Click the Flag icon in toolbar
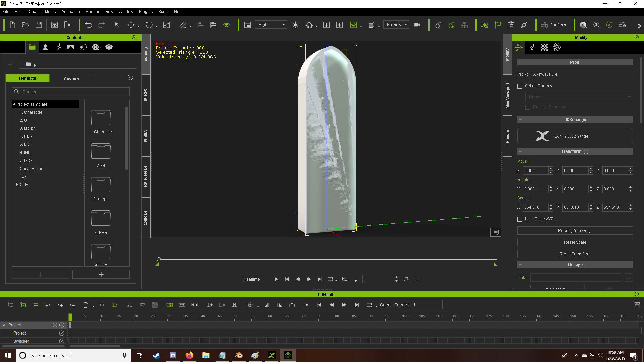The image size is (644, 362). 498,25
